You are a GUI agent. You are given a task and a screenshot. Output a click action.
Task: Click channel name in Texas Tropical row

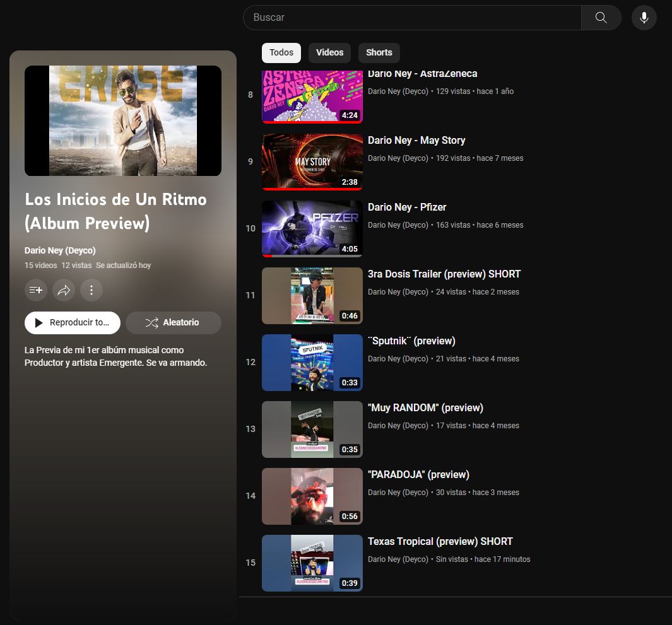click(x=398, y=559)
